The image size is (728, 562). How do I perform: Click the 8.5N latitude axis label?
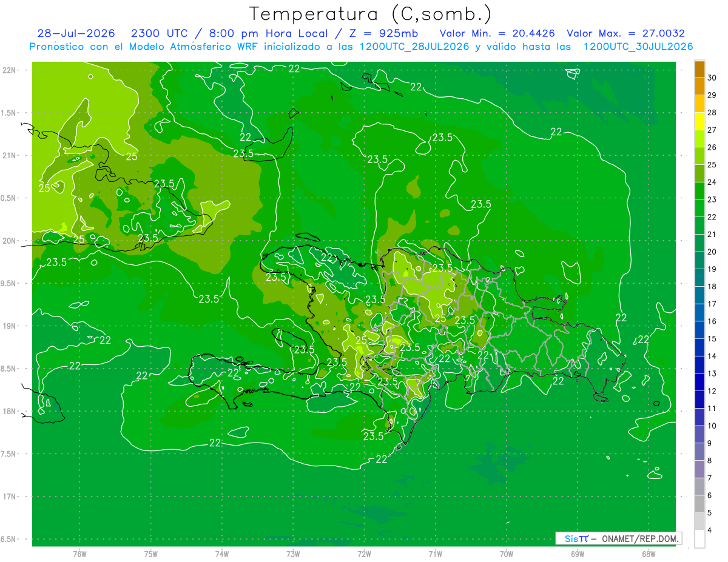point(10,369)
